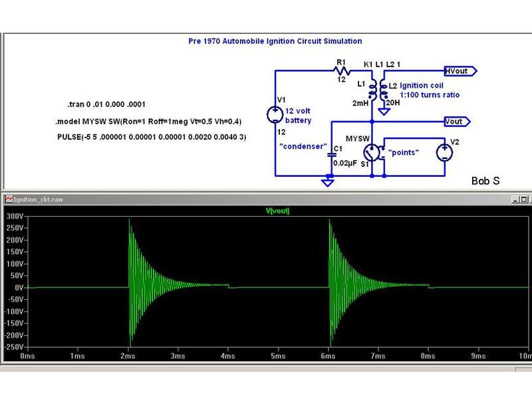This screenshot has width=532, height=399.
Task: Click the R1 resistor symbol
Action: [342, 71]
